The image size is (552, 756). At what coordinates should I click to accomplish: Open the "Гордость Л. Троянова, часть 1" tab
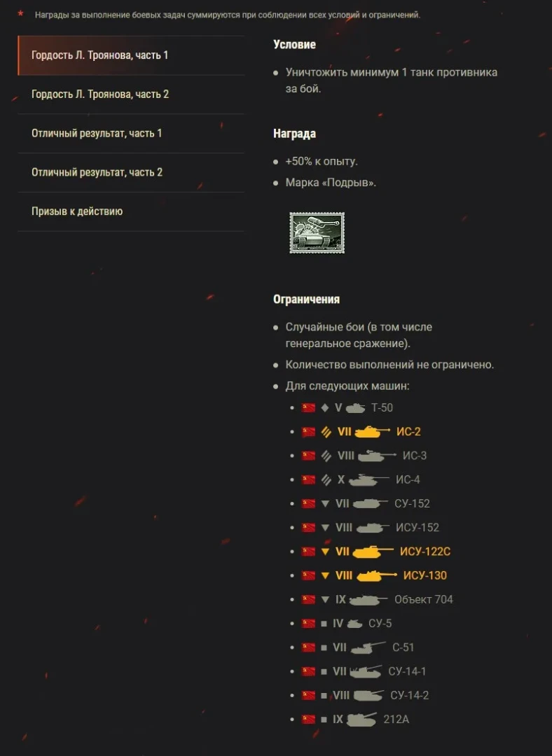100,55
